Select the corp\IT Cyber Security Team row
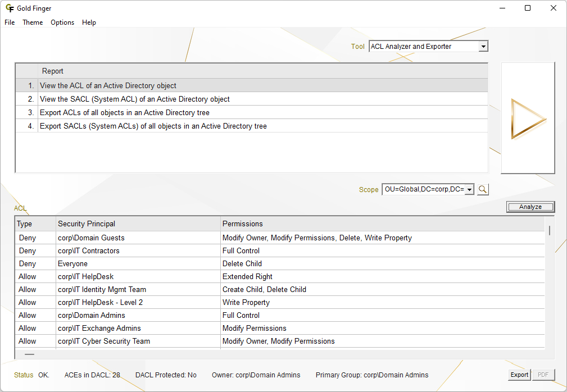567x392 pixels. tap(103, 341)
